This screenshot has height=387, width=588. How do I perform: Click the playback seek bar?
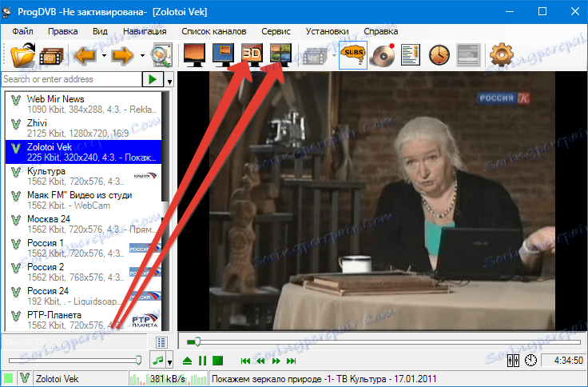pyautogui.click(x=383, y=341)
